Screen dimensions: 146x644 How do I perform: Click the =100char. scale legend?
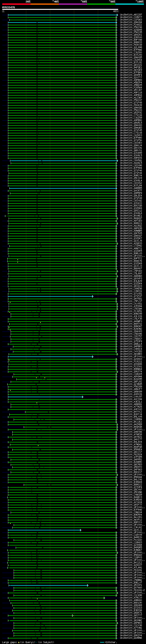click(x=109, y=642)
